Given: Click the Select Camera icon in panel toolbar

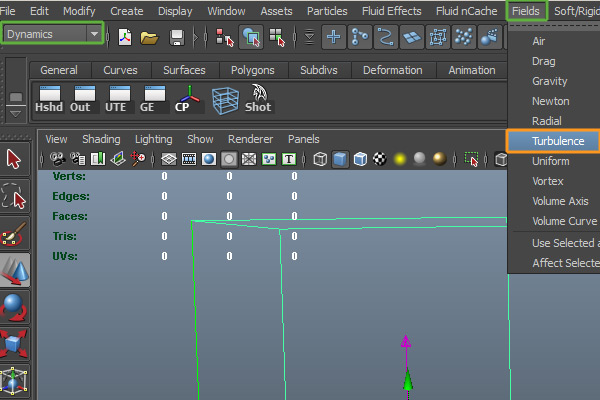Looking at the screenshot, I should coord(58,159).
